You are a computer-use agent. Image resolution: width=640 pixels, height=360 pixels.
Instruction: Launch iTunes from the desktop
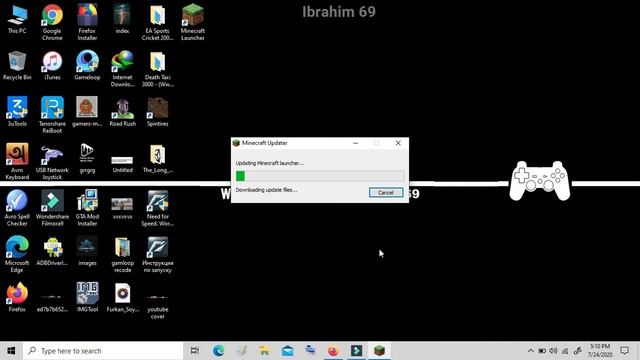pos(52,66)
